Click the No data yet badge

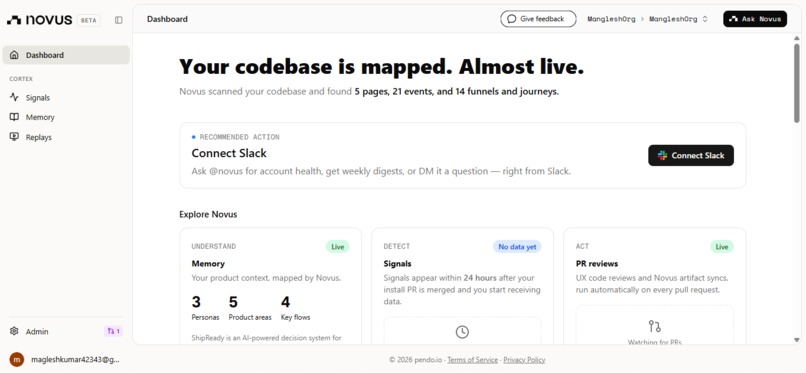click(517, 247)
